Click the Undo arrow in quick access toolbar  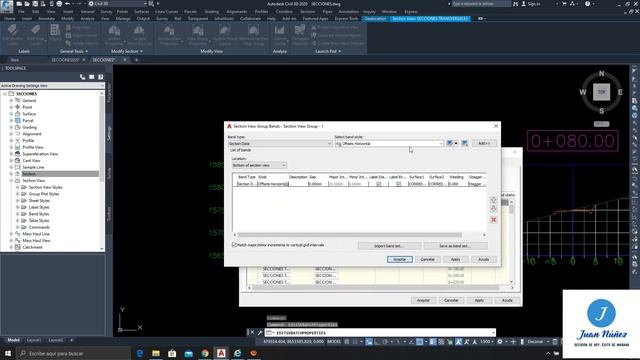click(x=68, y=4)
